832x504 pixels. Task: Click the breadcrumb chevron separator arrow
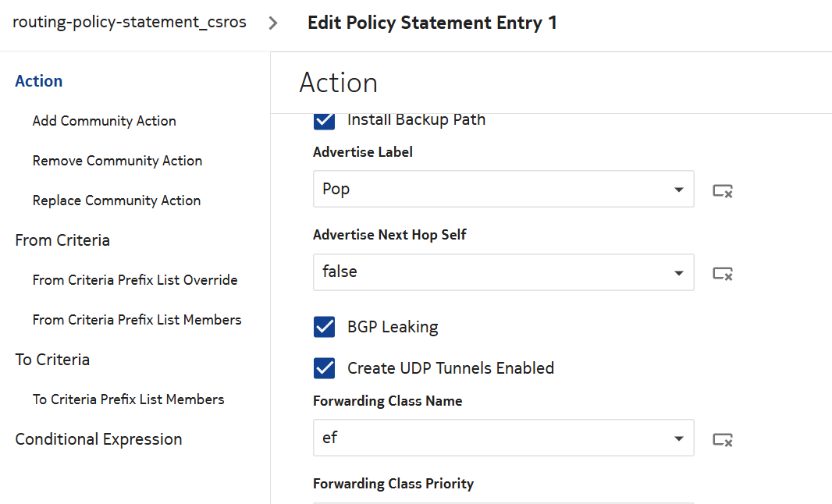(x=273, y=23)
